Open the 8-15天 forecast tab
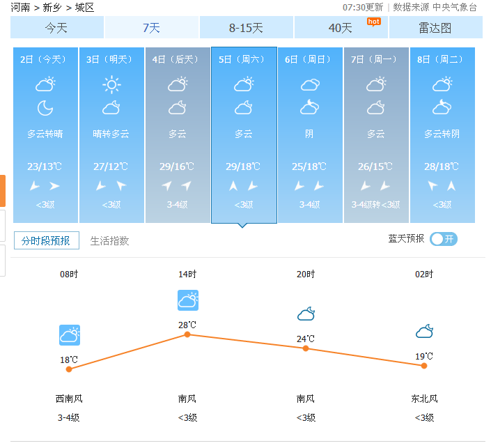 pyautogui.click(x=246, y=28)
